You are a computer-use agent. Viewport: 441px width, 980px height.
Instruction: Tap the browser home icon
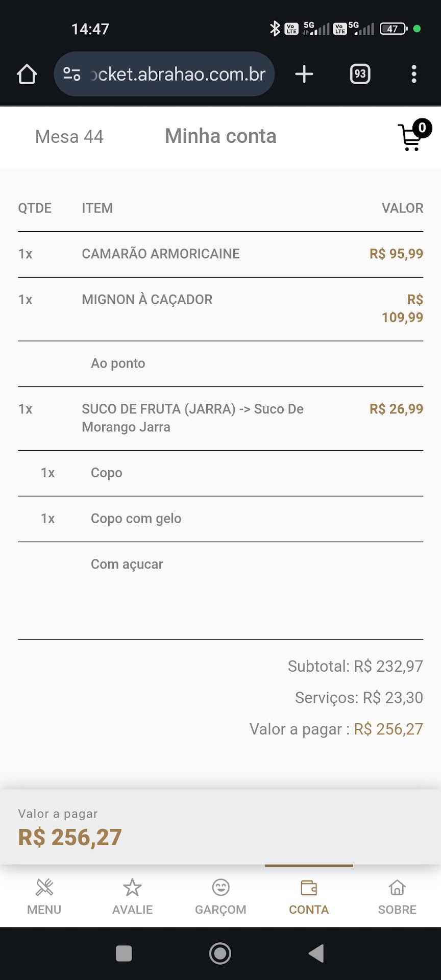[x=27, y=75]
